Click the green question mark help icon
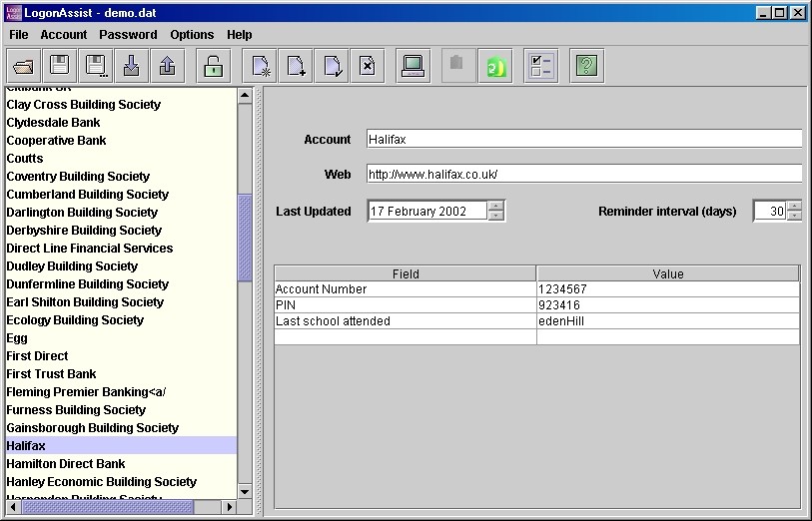The width and height of the screenshot is (812, 521). pyautogui.click(x=586, y=66)
